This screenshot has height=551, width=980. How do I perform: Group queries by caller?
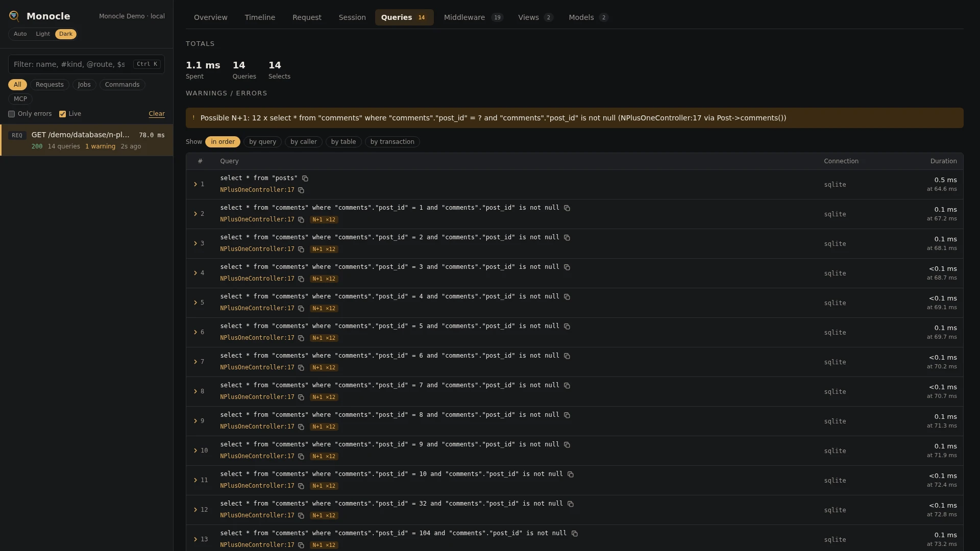tap(304, 142)
